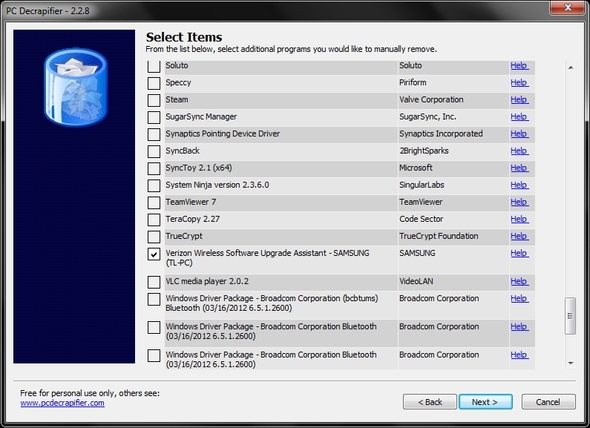Tick the TeamViewer 7 checkbox
Screen dimensions: 590x428
coord(154,203)
